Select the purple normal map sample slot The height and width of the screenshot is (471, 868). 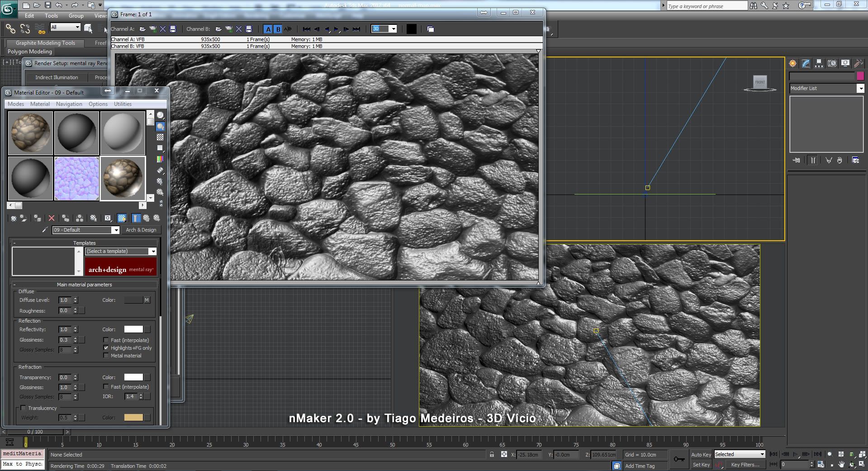[x=77, y=178]
